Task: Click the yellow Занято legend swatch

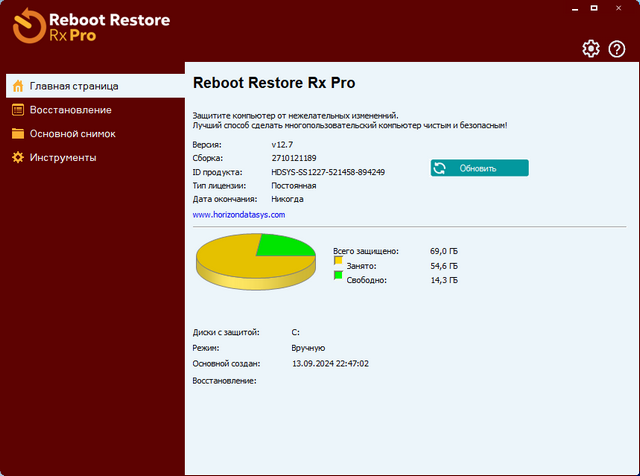Action: pyautogui.click(x=338, y=260)
